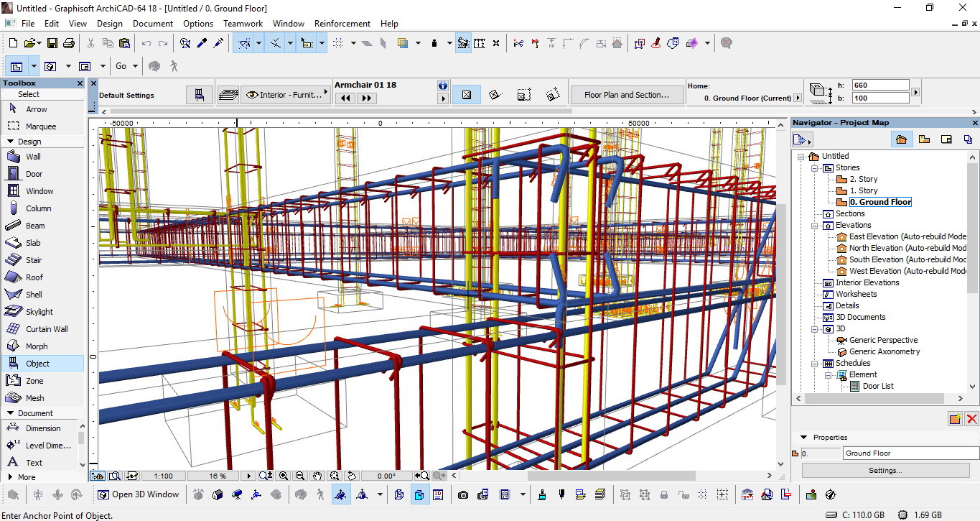Viewport: 980px width, 521px height.
Task: Click the object info blue icon
Action: coord(443,86)
